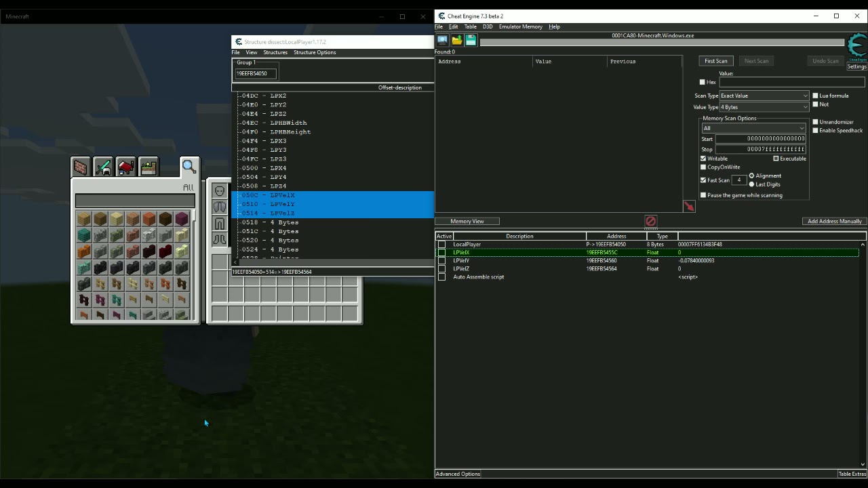Open Structure Options menu
This screenshot has width=868, height=488.
tap(315, 52)
